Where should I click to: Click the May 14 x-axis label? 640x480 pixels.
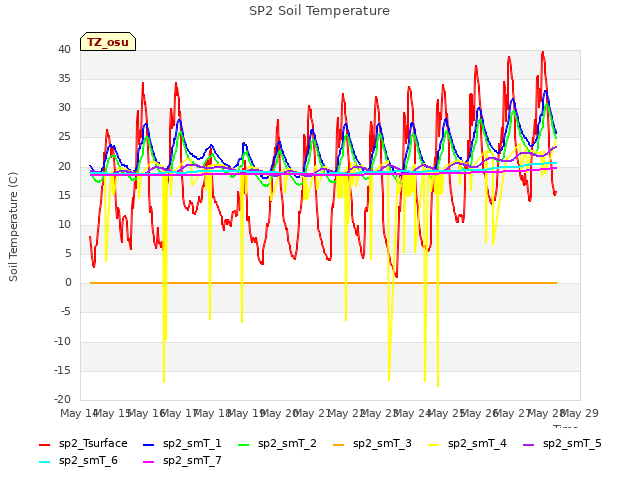79,413
